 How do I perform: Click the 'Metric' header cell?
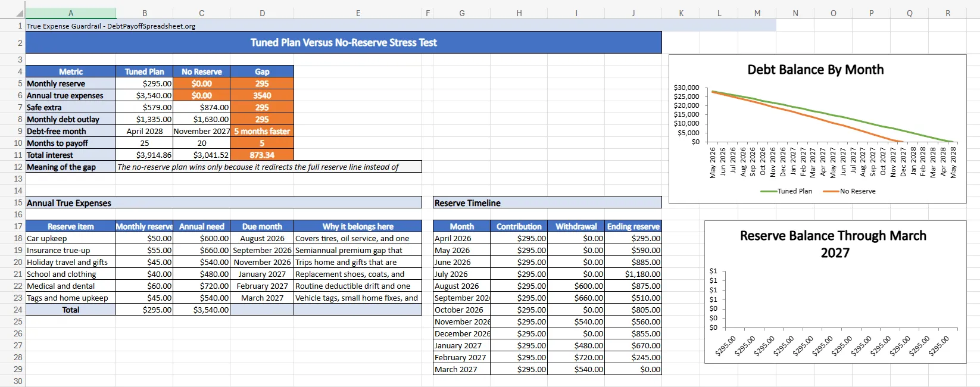(71, 71)
